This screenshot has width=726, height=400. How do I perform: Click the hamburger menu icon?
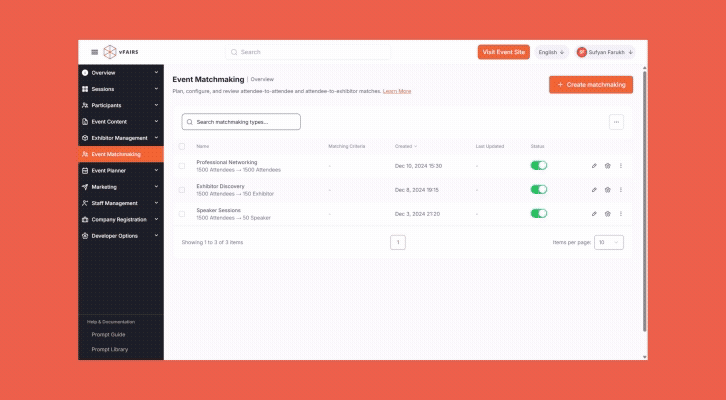(x=95, y=52)
